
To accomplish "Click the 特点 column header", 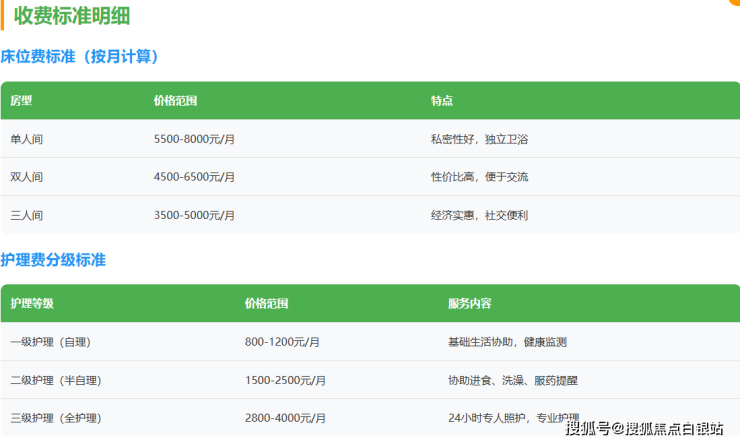I will (x=441, y=101).
